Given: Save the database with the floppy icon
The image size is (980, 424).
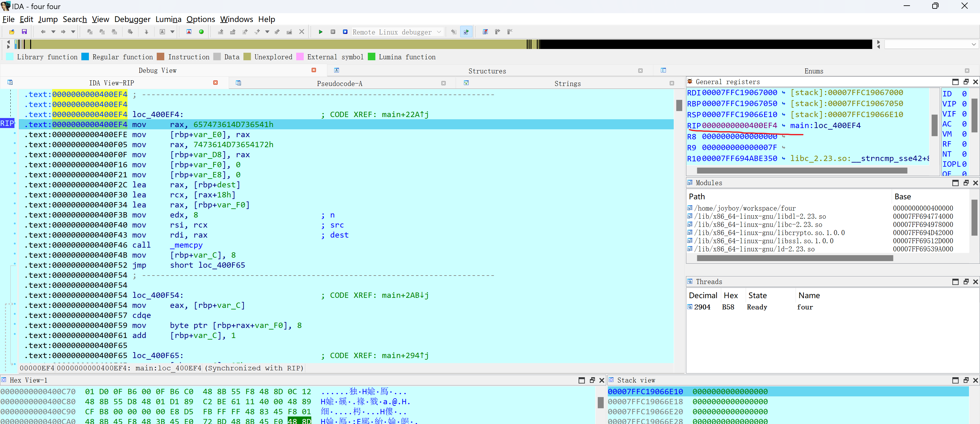Looking at the screenshot, I should [24, 32].
